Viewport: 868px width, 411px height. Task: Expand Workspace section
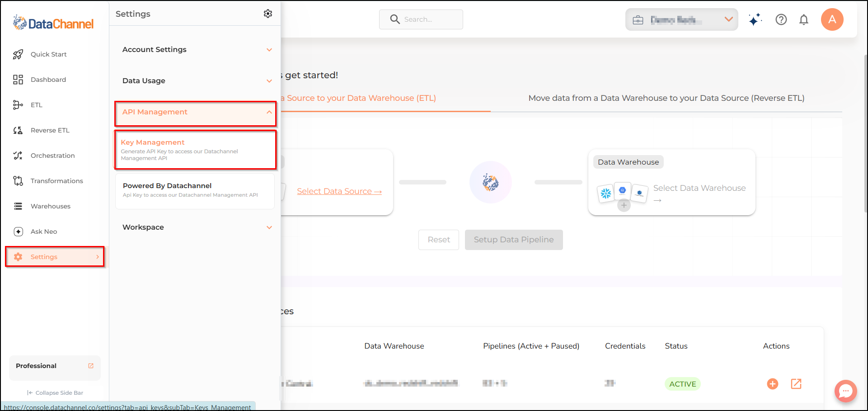195,227
